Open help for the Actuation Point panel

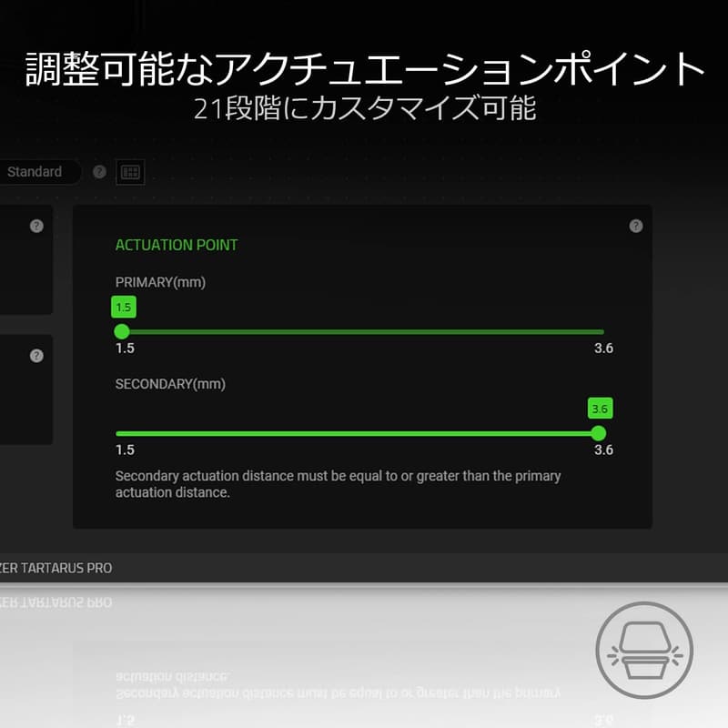634,224
